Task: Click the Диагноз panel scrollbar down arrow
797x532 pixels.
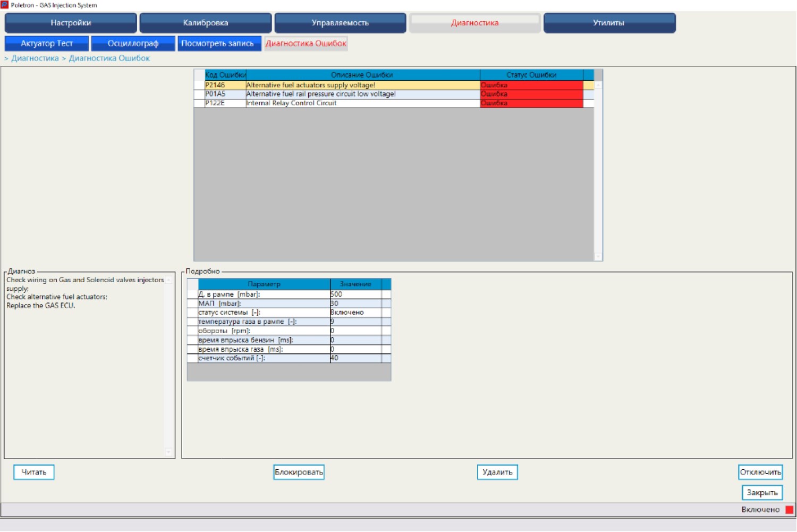Action: [169, 453]
